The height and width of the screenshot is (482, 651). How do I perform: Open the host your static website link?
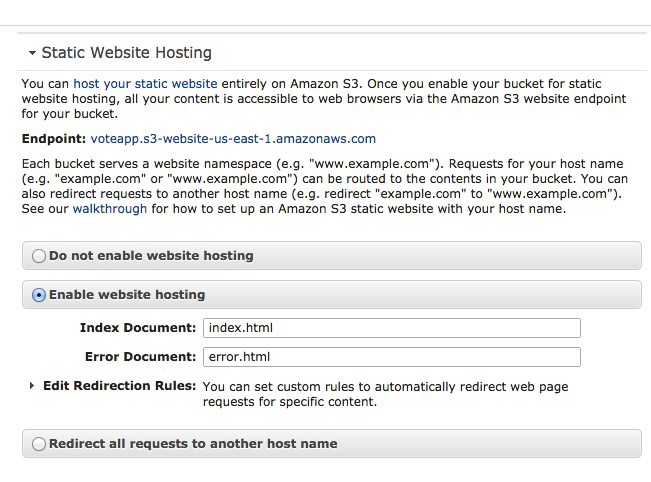coord(145,84)
